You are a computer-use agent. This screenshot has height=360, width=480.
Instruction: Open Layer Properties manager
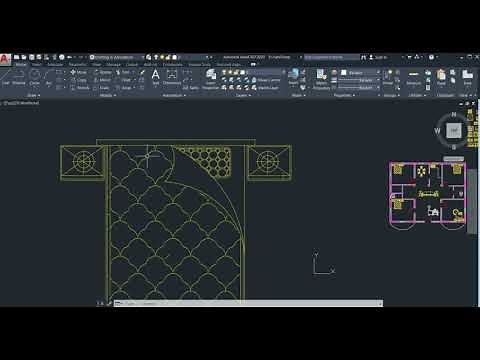coord(211,79)
